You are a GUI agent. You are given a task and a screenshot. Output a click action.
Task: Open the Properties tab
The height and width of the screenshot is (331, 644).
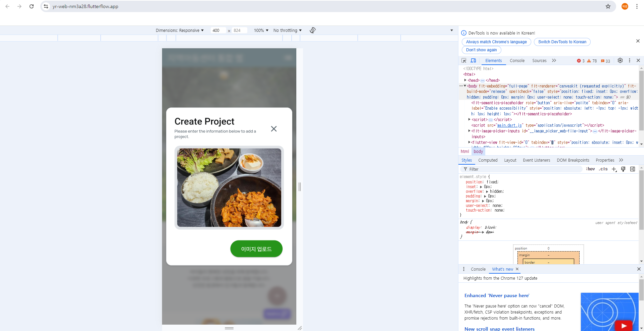coord(605,160)
